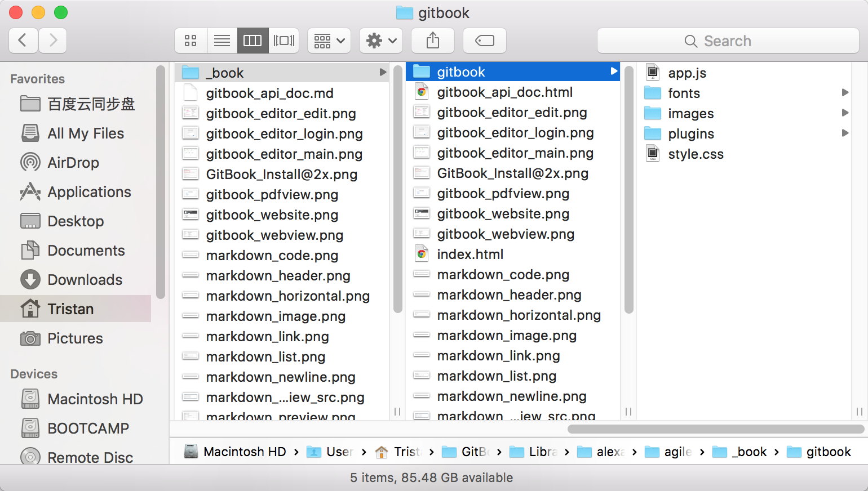This screenshot has height=491, width=868.
Task: Click _book in the path bar
Action: point(740,452)
